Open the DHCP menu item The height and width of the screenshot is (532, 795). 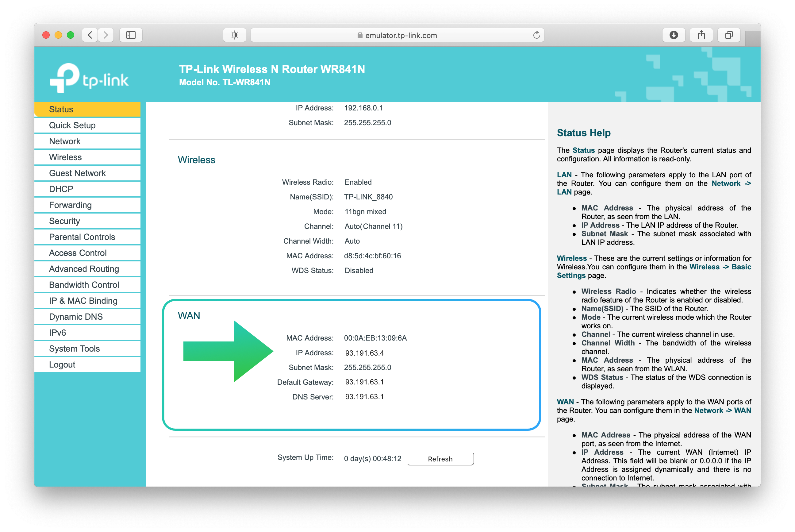click(x=87, y=189)
